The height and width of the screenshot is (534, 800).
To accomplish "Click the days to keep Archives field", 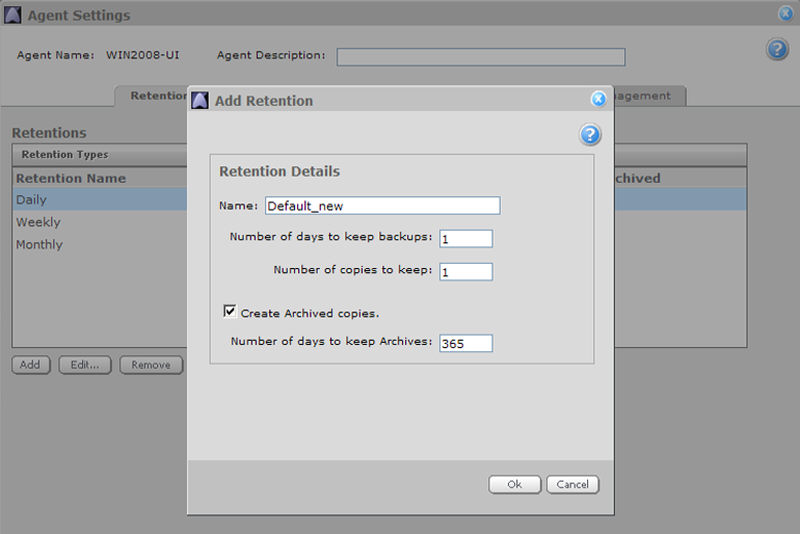I will pyautogui.click(x=465, y=343).
